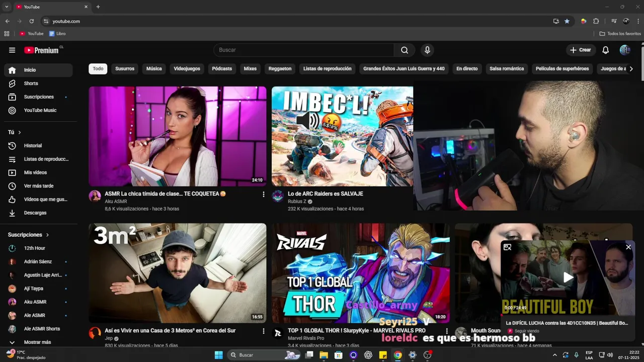
Task: Select the En directo filter chip
Action: click(467, 69)
